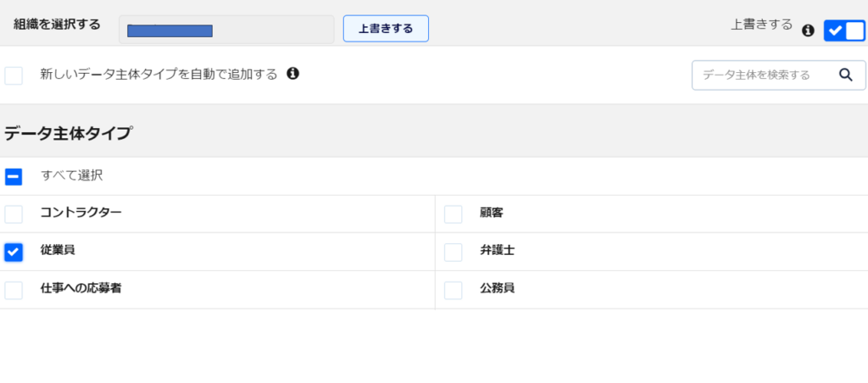Check the 公務員 checkbox
Image resolution: width=868 pixels, height=383 pixels.
(453, 290)
